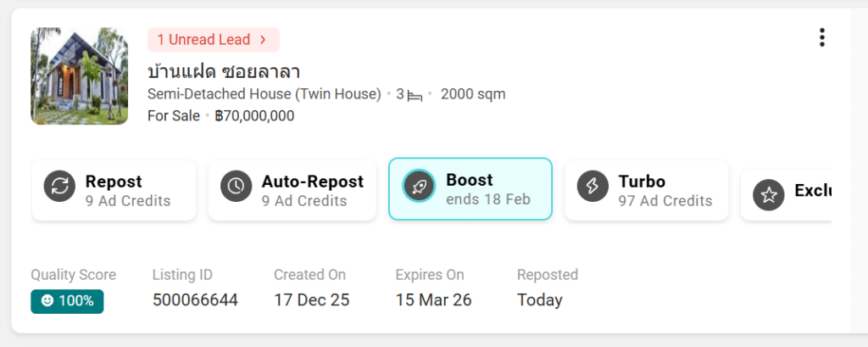
Task: Open the listing title บ้านแฝด ซอยลาลา
Action: click(224, 71)
